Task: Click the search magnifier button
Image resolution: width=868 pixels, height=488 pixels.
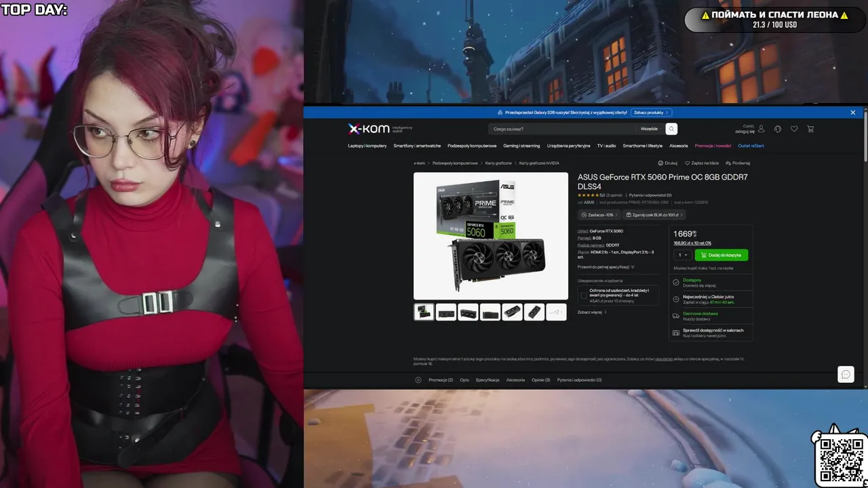Action: 671,129
